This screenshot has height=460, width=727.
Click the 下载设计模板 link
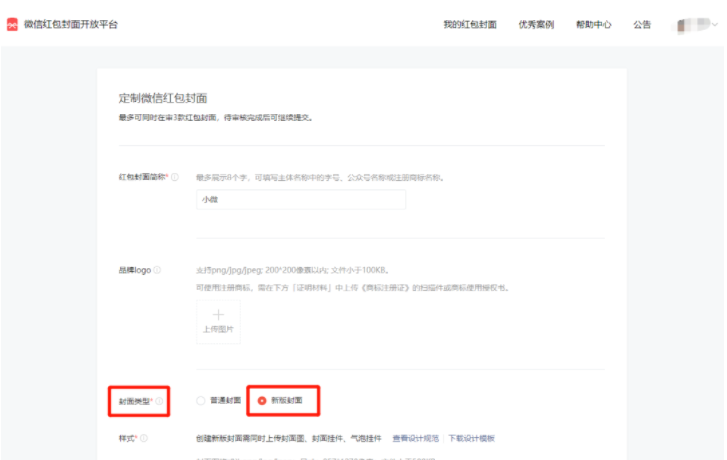coord(471,438)
